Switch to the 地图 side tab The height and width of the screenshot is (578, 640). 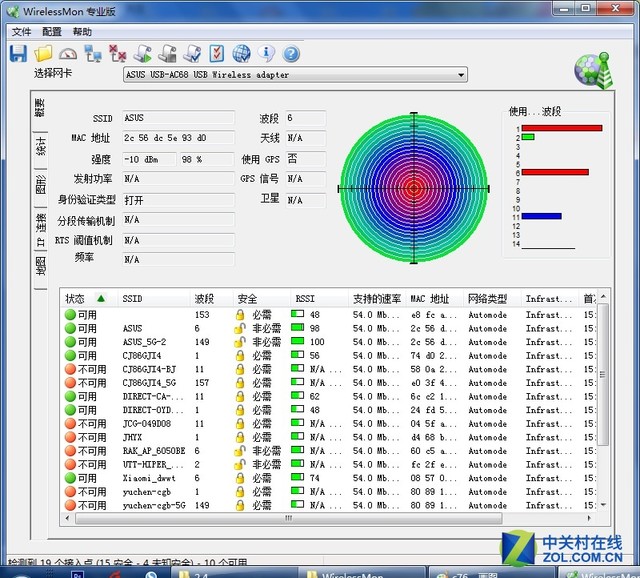(40, 266)
